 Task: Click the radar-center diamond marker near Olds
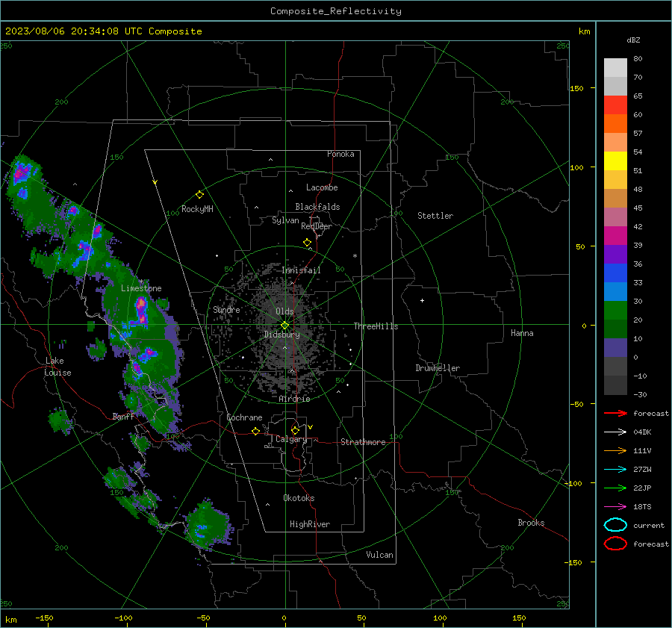tap(284, 326)
